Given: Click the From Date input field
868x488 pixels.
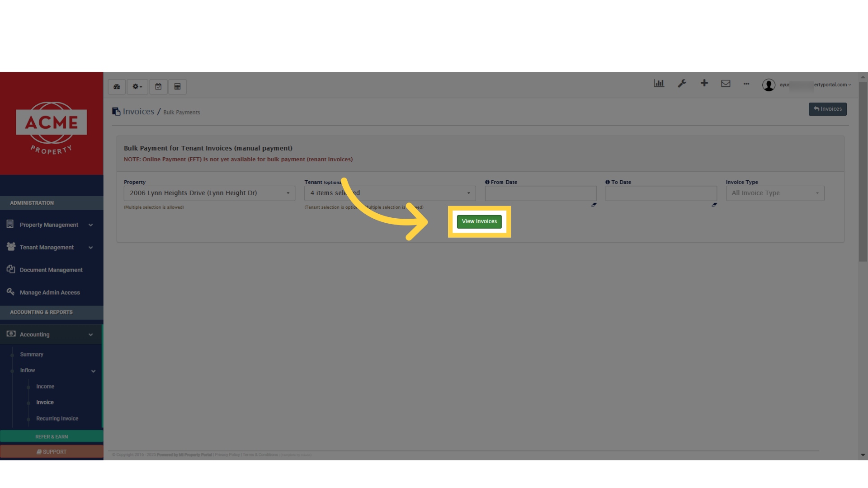Looking at the screenshot, I should click(541, 193).
